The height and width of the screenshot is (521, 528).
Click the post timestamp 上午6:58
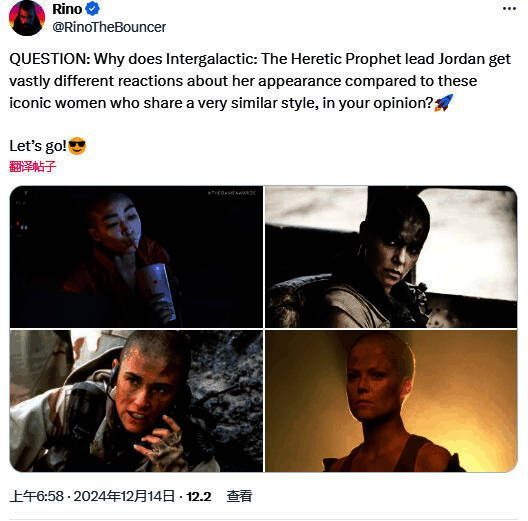pos(37,496)
